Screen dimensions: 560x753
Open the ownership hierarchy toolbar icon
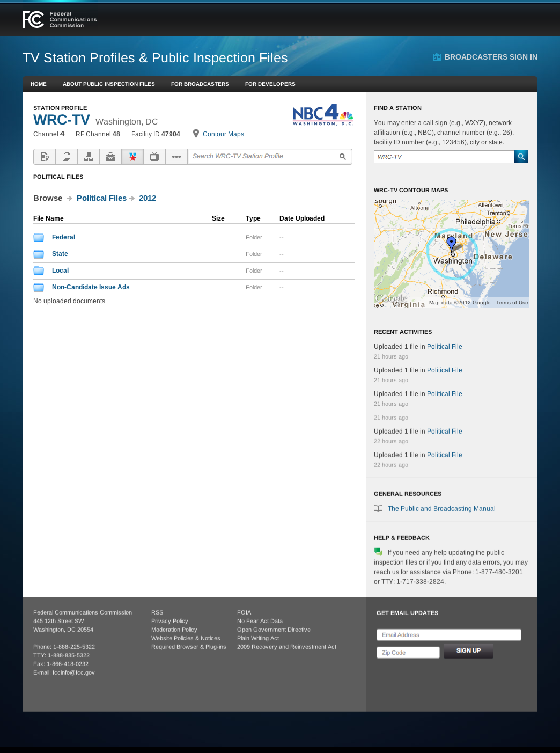pos(89,157)
